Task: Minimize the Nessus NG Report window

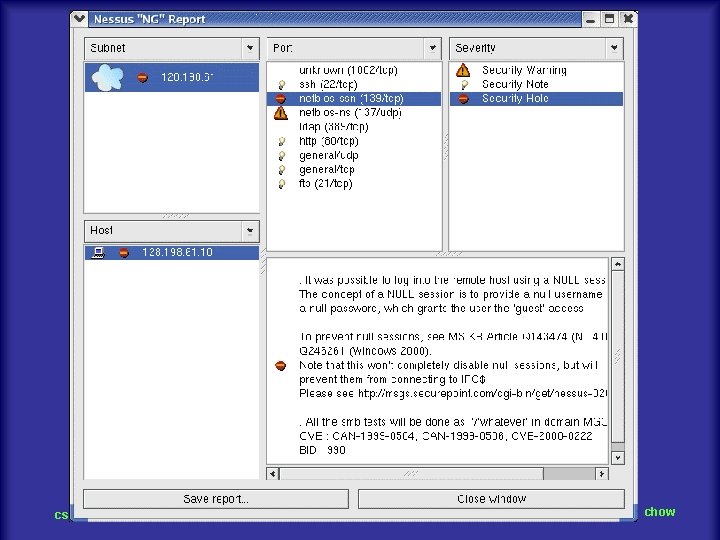Action: point(591,19)
